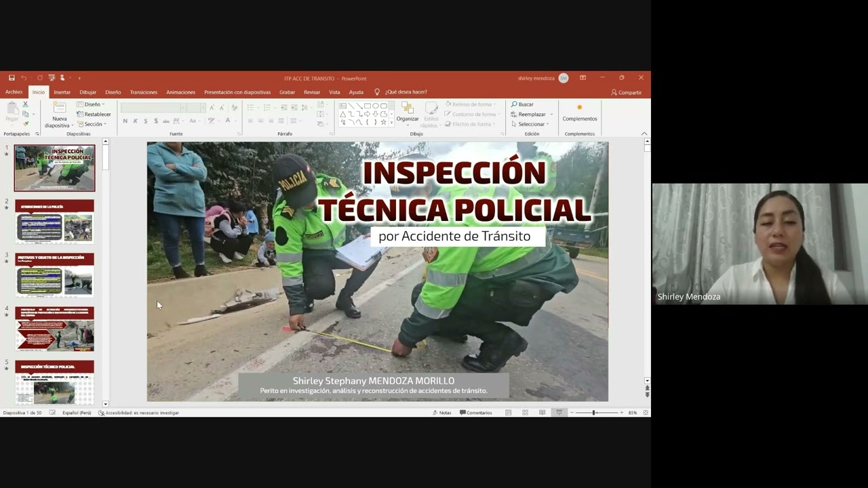Decrease the list indent level
868x488 pixels.
(x=283, y=108)
